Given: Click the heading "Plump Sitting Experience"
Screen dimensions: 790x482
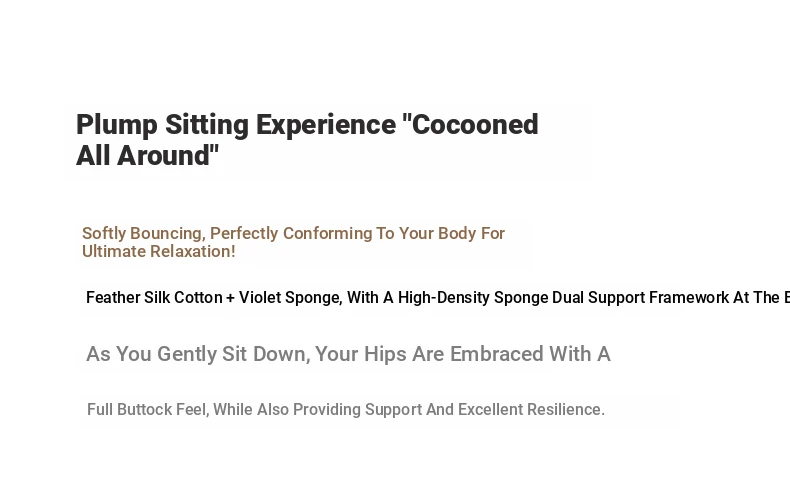Looking at the screenshot, I should (x=236, y=125).
